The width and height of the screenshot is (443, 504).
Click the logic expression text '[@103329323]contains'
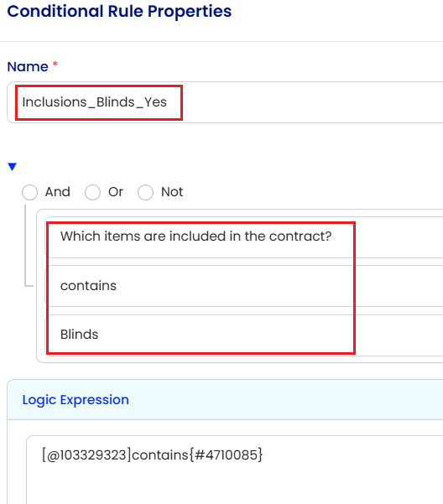coord(115,455)
